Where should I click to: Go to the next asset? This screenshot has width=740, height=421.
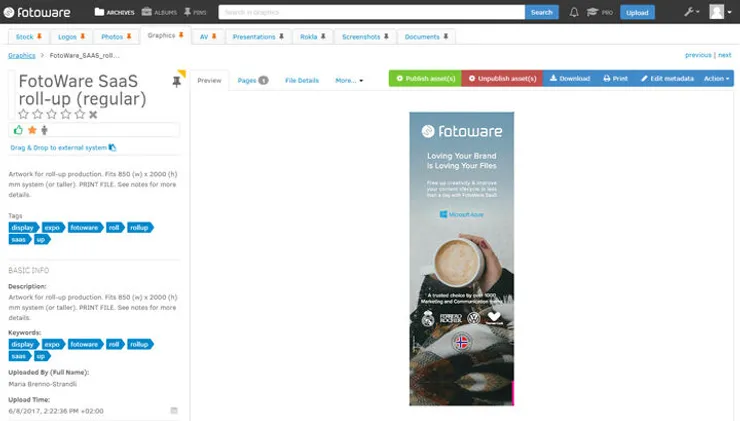coord(725,55)
